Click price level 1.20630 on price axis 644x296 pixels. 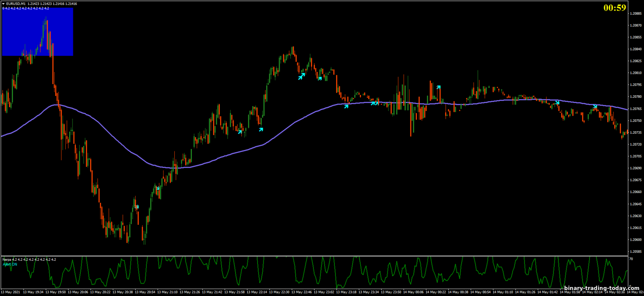point(635,216)
